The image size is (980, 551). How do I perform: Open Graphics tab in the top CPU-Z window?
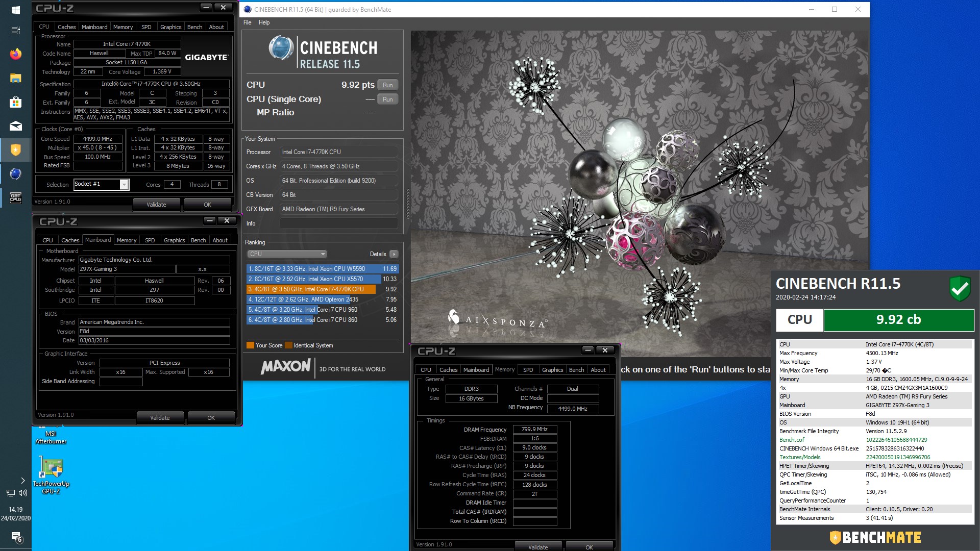pyautogui.click(x=170, y=27)
